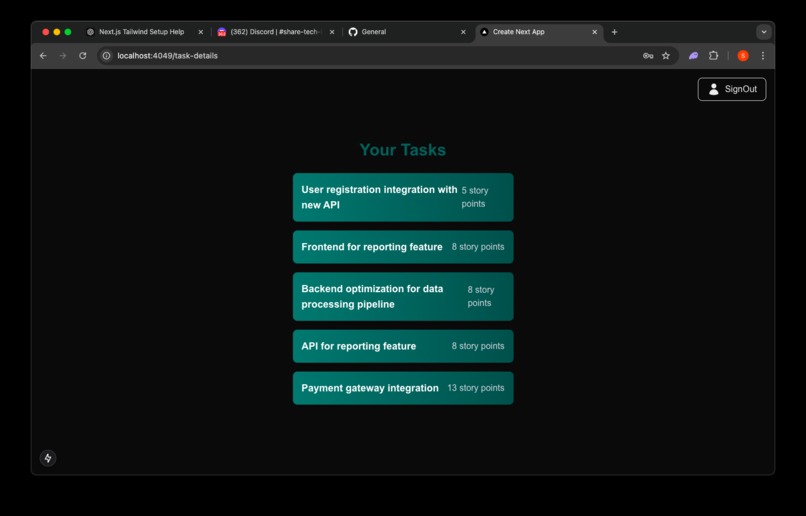Click the Next.js lightning indicator icon

(x=48, y=458)
